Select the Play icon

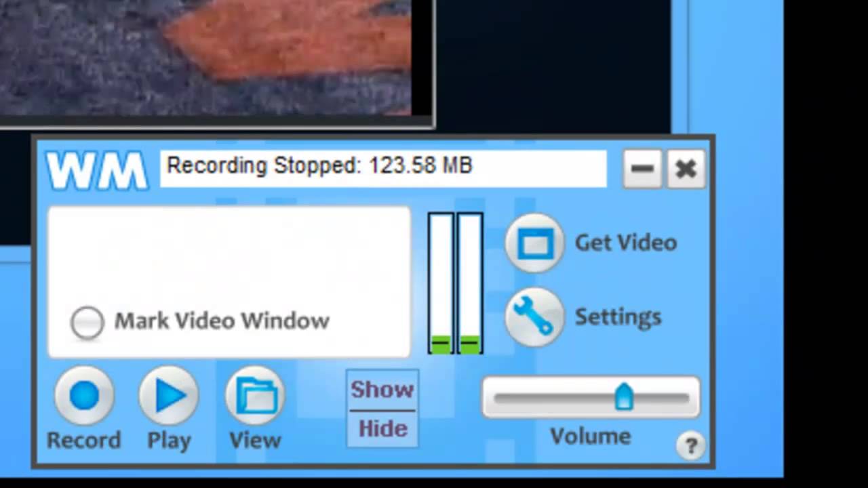point(168,396)
